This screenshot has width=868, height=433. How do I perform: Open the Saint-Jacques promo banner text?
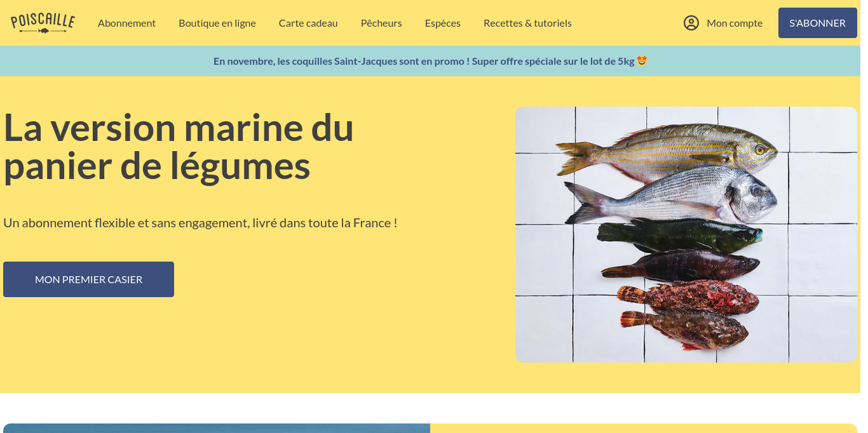pos(424,61)
